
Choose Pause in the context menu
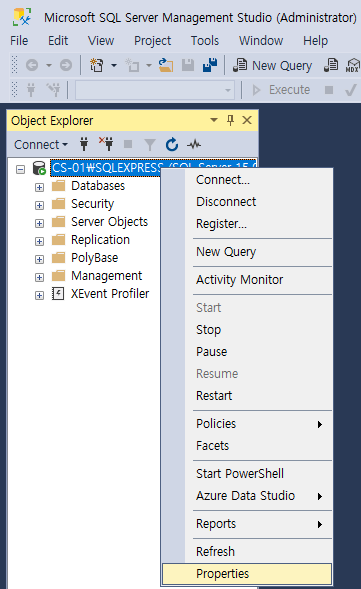click(x=247, y=352)
